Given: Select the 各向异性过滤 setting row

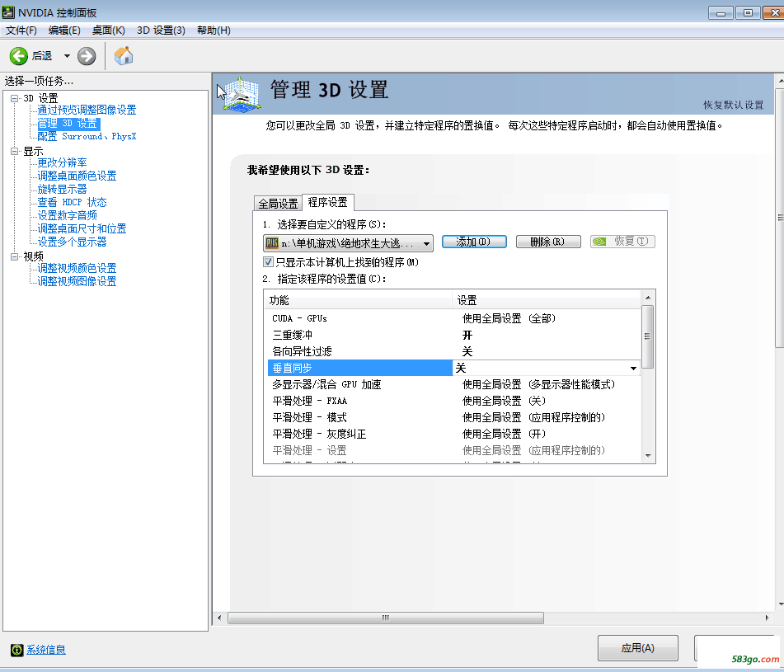Looking at the screenshot, I should [453, 351].
